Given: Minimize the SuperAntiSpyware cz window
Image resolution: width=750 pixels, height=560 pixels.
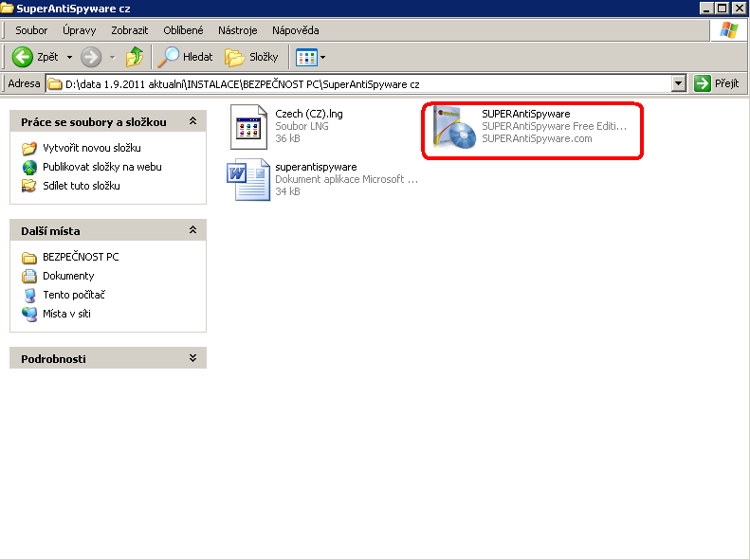Looking at the screenshot, I should tap(707, 9).
